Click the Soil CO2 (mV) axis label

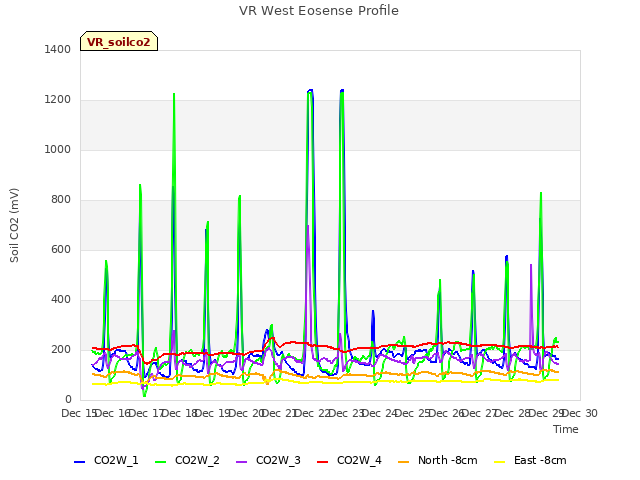(14, 225)
